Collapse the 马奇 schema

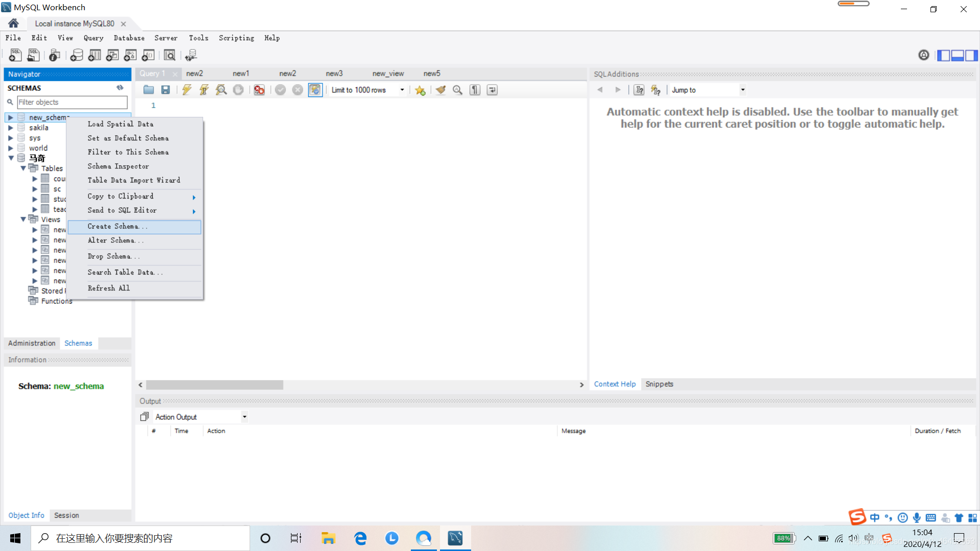pyautogui.click(x=11, y=158)
